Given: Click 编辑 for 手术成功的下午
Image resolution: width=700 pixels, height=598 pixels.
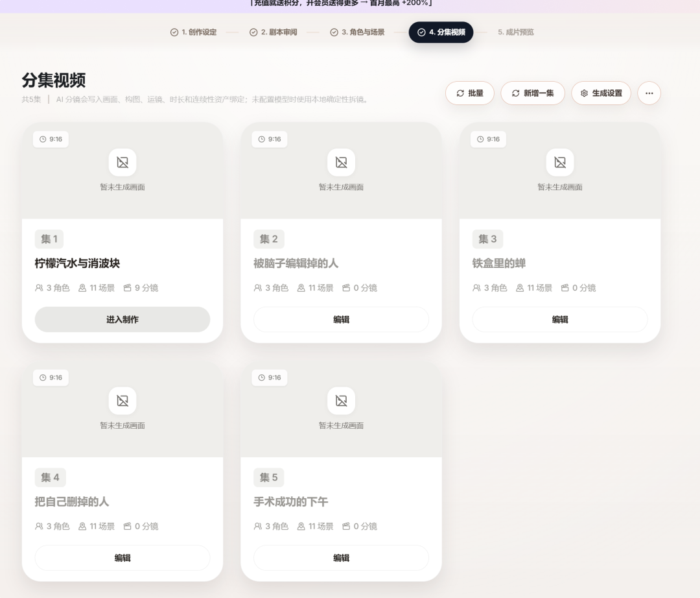Looking at the screenshot, I should (x=341, y=558).
